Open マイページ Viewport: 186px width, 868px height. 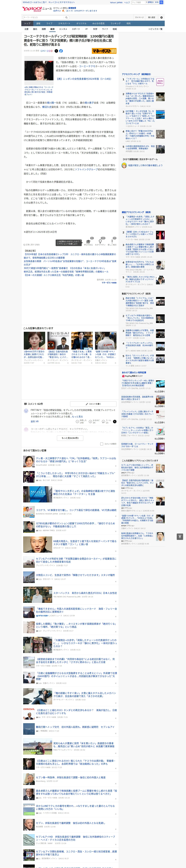click(x=139, y=18)
